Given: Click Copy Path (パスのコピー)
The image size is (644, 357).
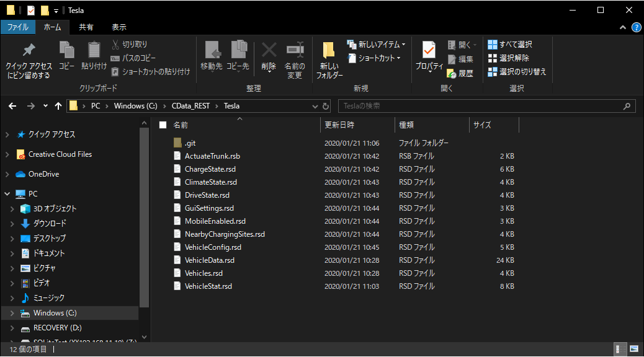Looking at the screenshot, I should (133, 58).
